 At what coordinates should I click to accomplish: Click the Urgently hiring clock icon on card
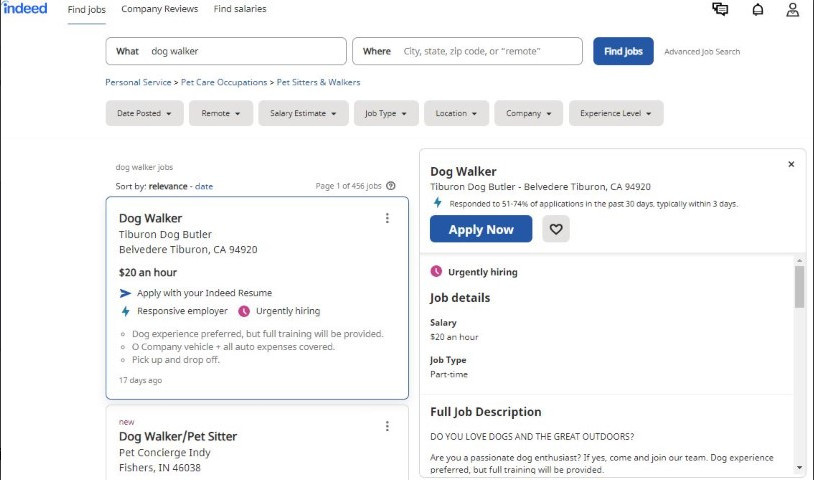pyautogui.click(x=244, y=311)
